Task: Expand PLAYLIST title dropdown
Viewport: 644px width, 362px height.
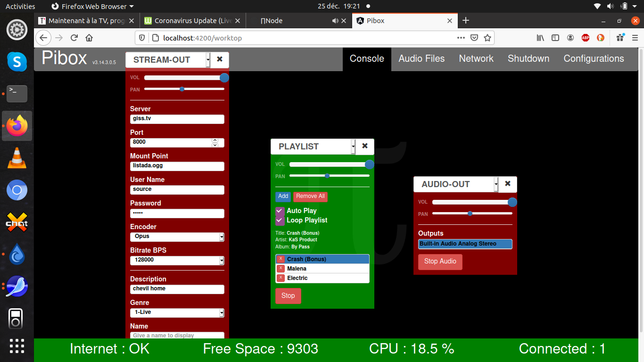Action: [x=354, y=147]
